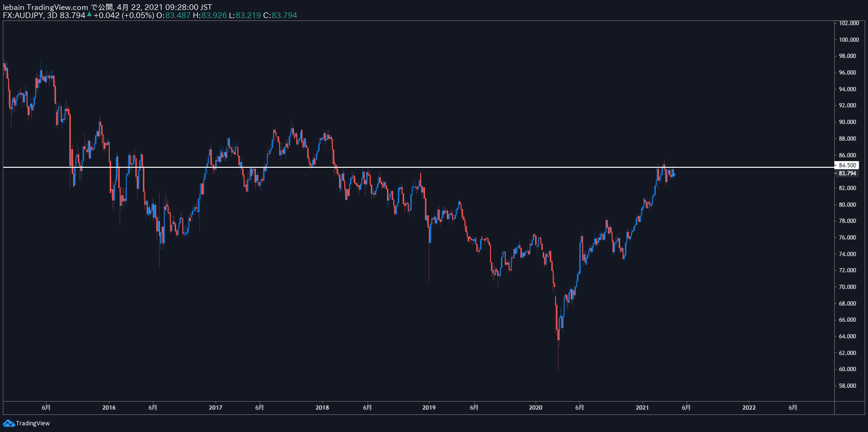Click the 90.000 price axis label
The width and height of the screenshot is (868, 432).
pos(847,122)
